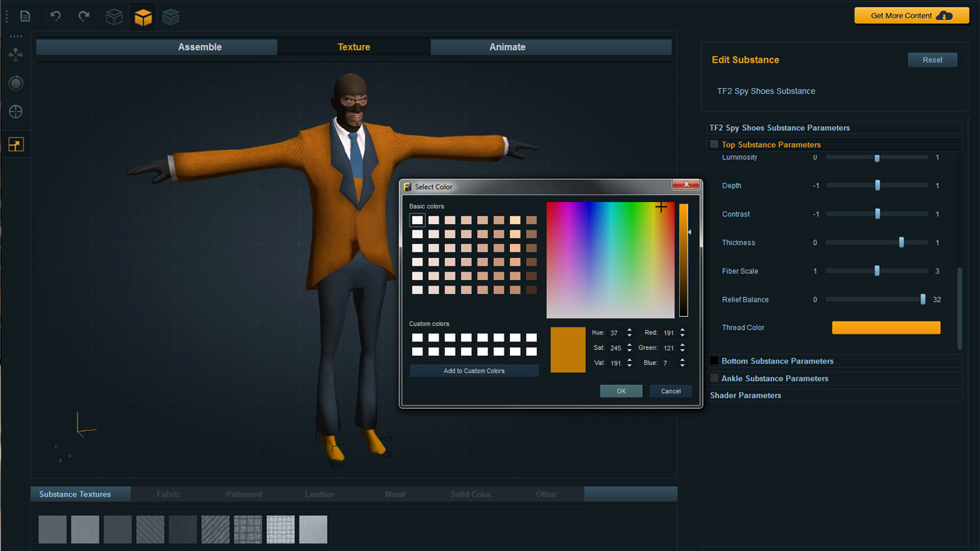Collapse the Top Substance Parameters section label
Screen dimensions: 980x551
pos(771,145)
